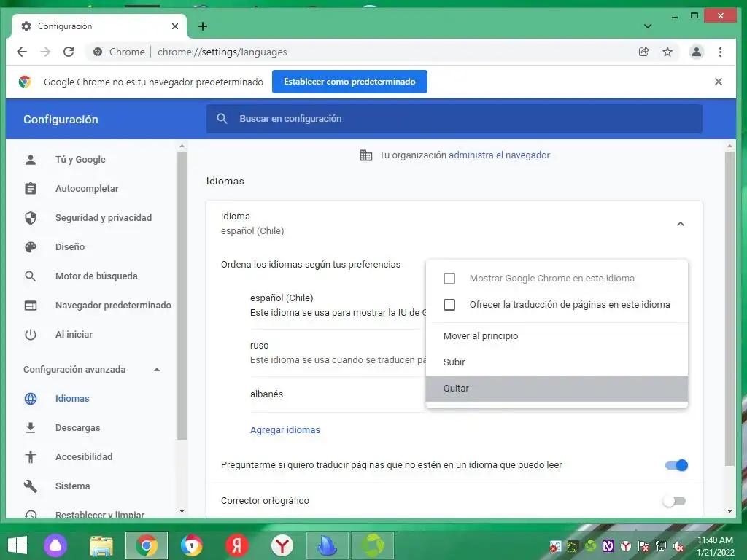Image resolution: width=747 pixels, height=560 pixels.
Task: Click the globe icon for Idiomas
Action: pyautogui.click(x=31, y=399)
